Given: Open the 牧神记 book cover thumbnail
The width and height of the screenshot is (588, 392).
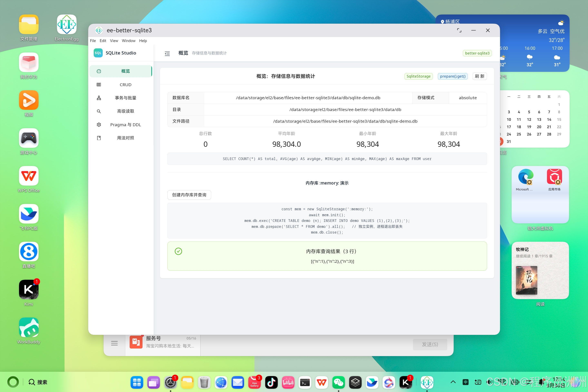Looking at the screenshot, I should pos(526,280).
